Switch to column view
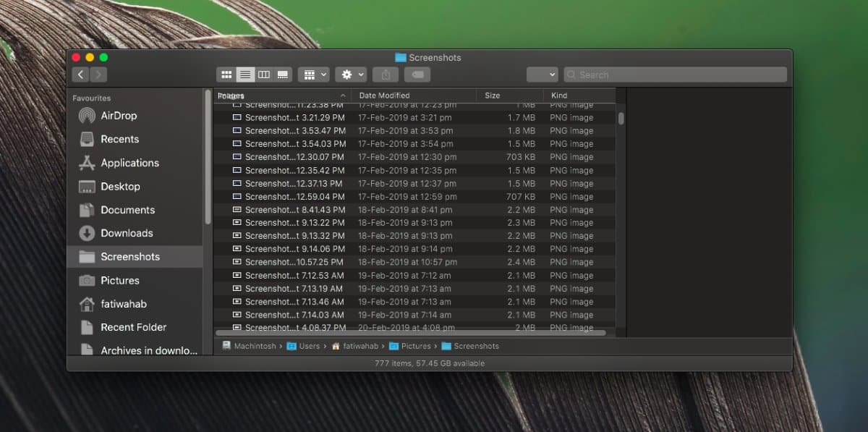The width and height of the screenshot is (868, 432). point(264,74)
